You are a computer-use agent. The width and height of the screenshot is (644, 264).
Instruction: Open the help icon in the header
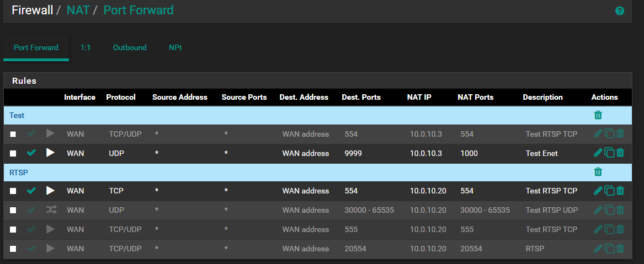[x=620, y=11]
